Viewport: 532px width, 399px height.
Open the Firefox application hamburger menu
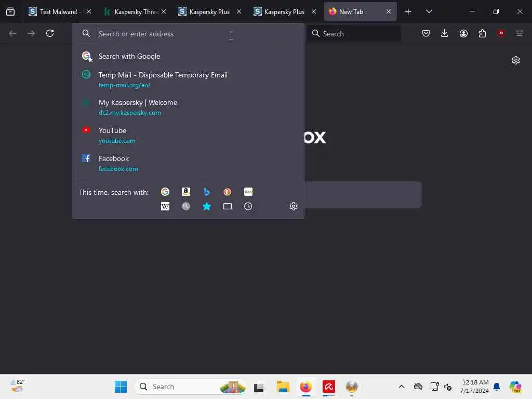point(520,33)
